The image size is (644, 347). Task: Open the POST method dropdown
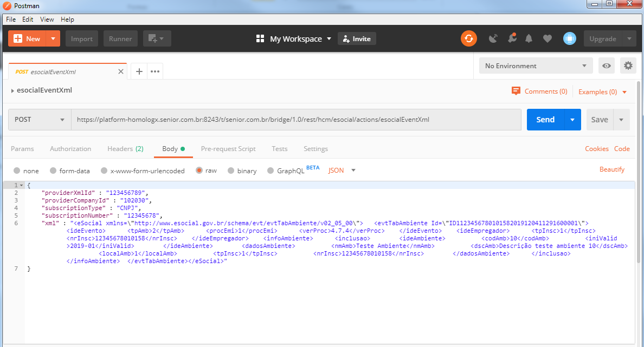[40, 119]
